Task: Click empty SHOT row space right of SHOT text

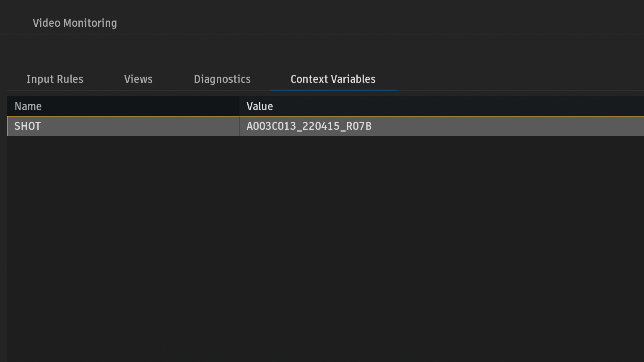Action: (138, 126)
